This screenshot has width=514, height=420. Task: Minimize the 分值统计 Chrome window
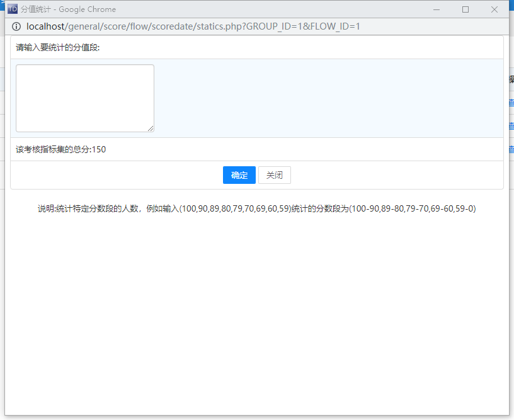pyautogui.click(x=436, y=9)
